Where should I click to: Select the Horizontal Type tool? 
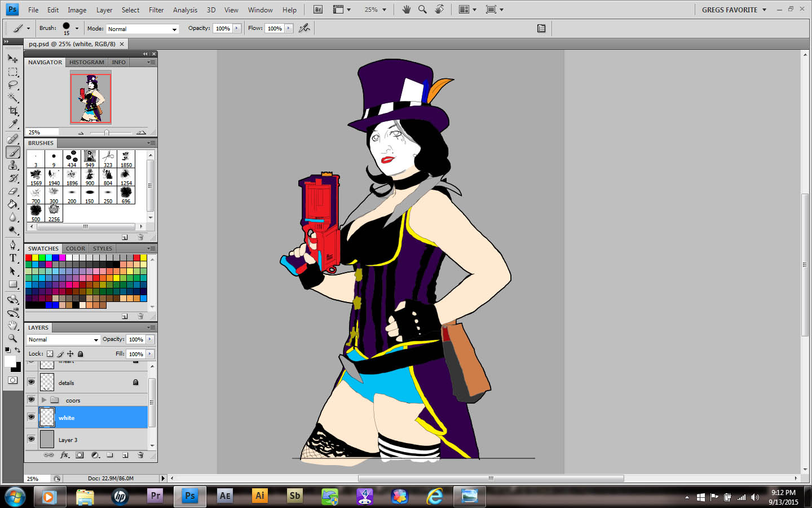(x=13, y=258)
